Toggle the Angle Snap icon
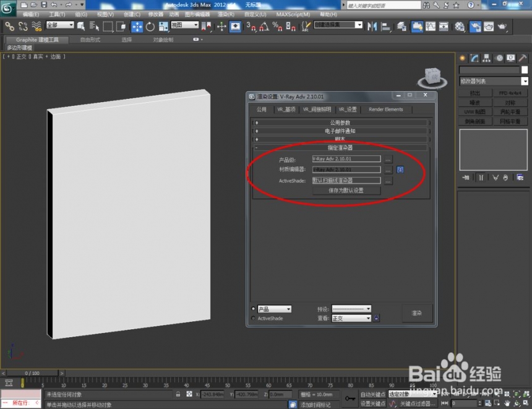Image resolution: width=532 pixels, height=409 pixels. 264,26
